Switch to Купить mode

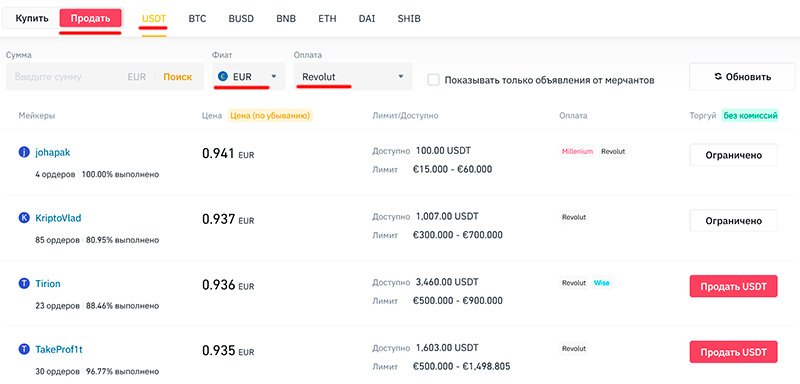coord(32,18)
